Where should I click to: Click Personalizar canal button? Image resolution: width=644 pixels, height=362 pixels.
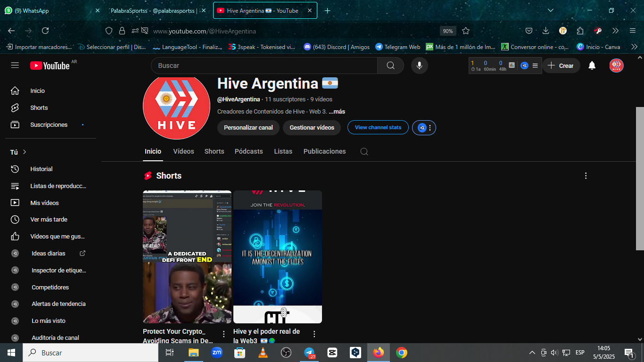pyautogui.click(x=248, y=128)
